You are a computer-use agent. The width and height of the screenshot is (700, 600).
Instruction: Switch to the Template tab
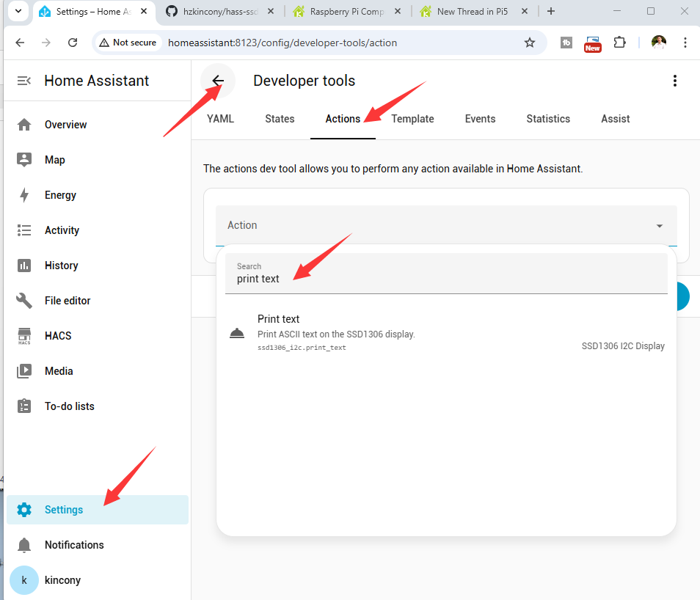click(x=412, y=119)
